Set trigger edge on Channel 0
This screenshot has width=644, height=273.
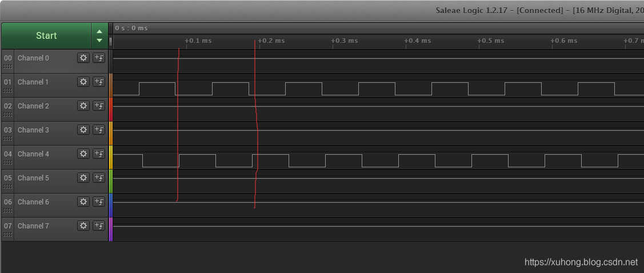(98, 58)
